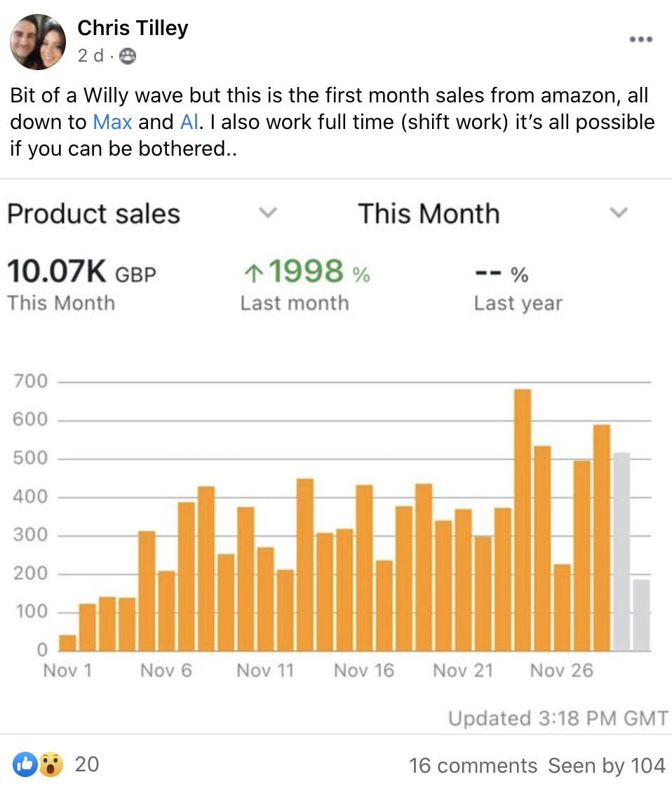The width and height of the screenshot is (672, 791).
Task: Click the green up arrow beside 1998
Action: point(254,273)
